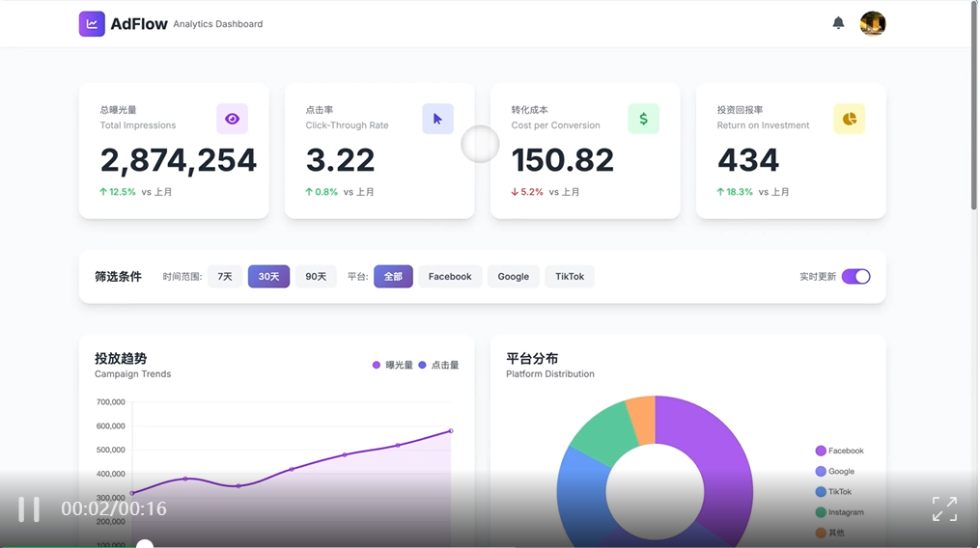Toggle Instagram in donut chart legend

coord(839,512)
